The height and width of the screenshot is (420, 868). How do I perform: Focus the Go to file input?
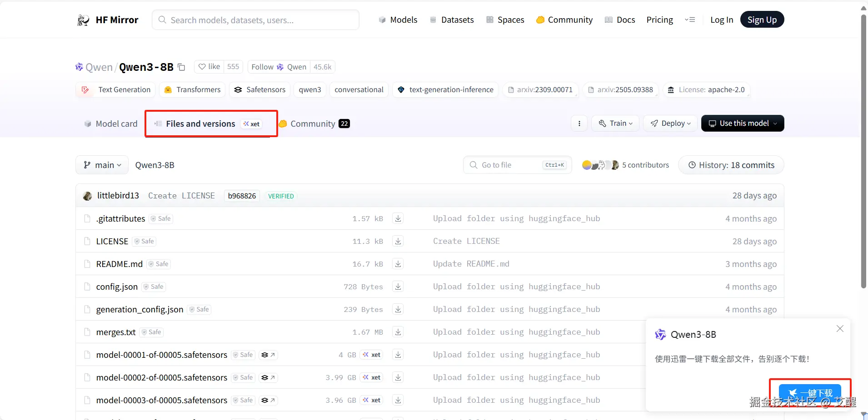518,165
